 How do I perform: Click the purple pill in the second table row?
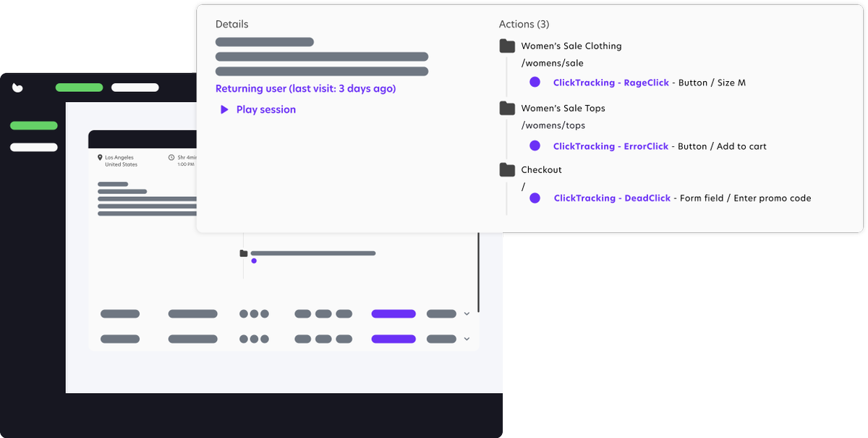coord(393,339)
